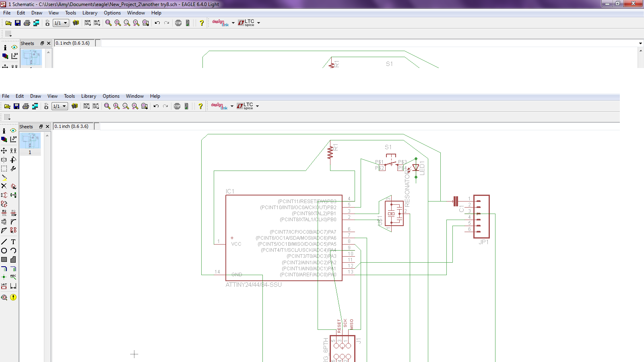Select the Copy tool in the left palette

coord(13,151)
